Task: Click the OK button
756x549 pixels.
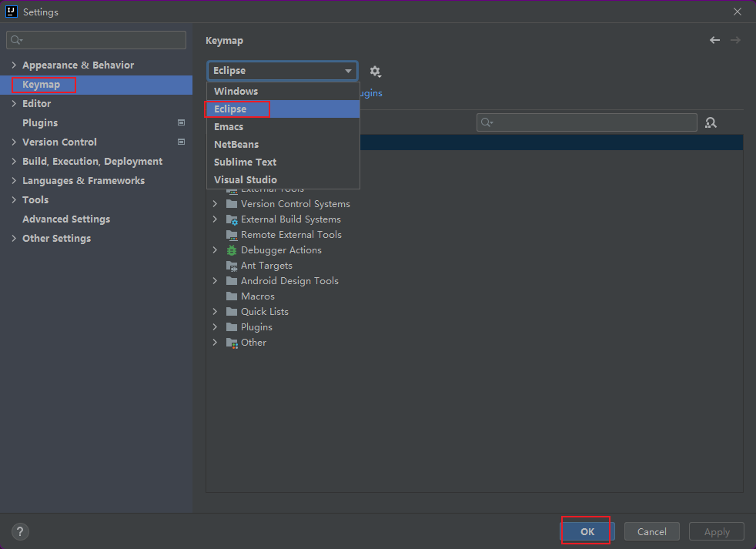Action: click(x=586, y=531)
